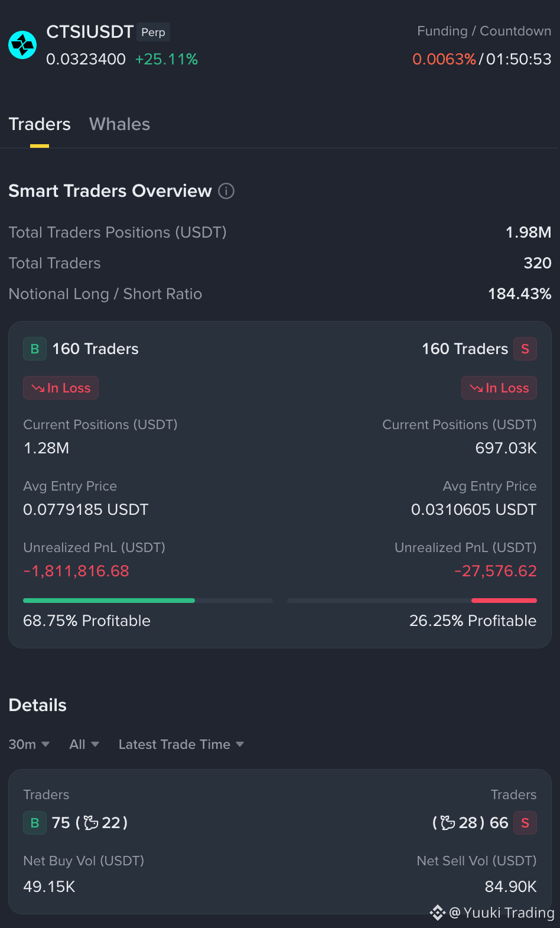Switch to the Whales tab
This screenshot has width=560, height=928.
point(119,124)
